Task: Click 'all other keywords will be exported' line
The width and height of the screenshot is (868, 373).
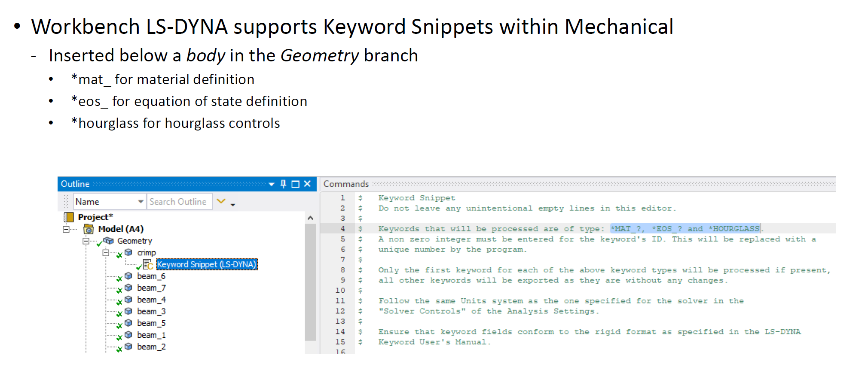Action: pyautogui.click(x=553, y=280)
